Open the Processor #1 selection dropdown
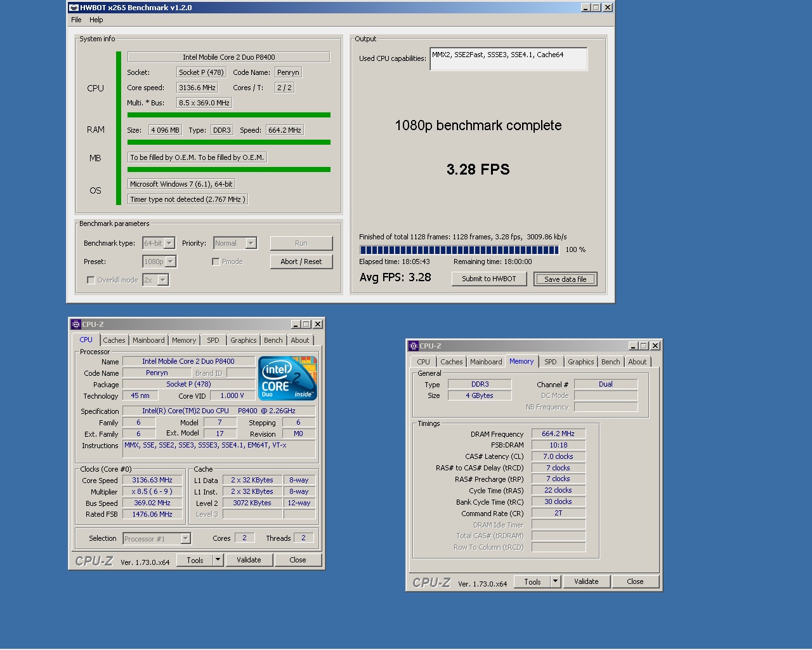The height and width of the screenshot is (650, 812). click(185, 539)
